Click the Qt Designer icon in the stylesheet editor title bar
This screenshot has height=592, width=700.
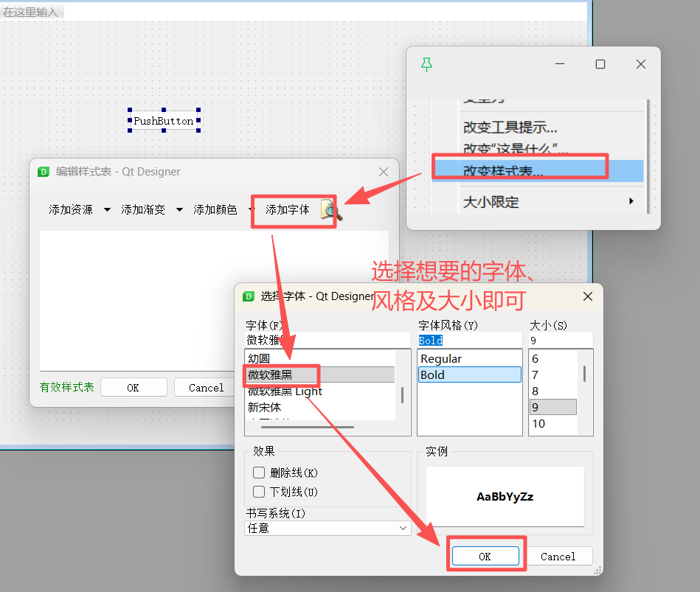44,172
